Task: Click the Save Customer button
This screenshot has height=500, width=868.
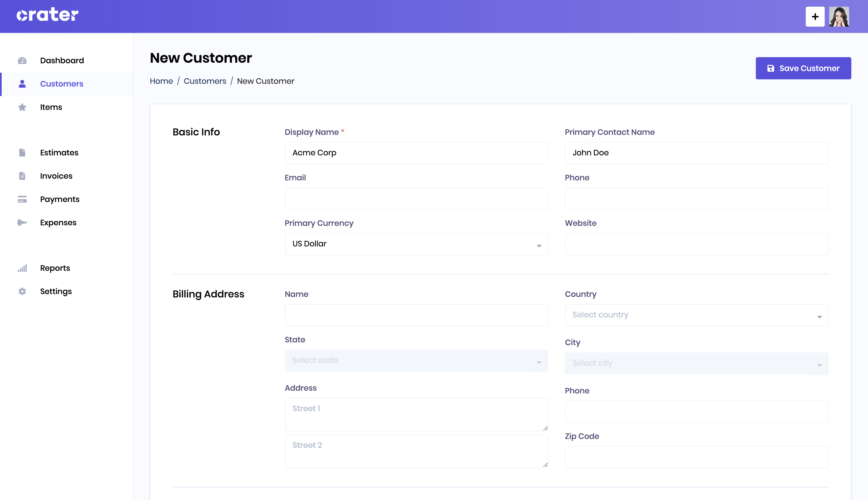Action: pos(803,68)
